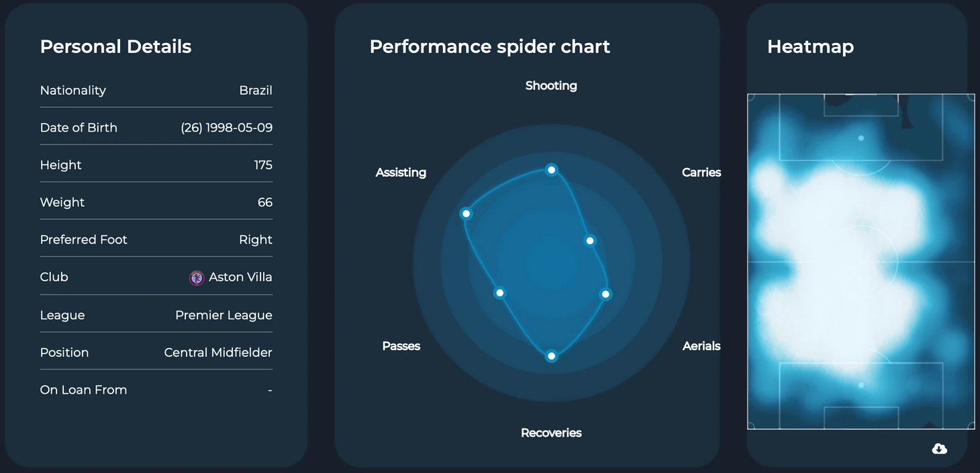Click the Carries axis label
The height and width of the screenshot is (473, 980).
click(701, 173)
